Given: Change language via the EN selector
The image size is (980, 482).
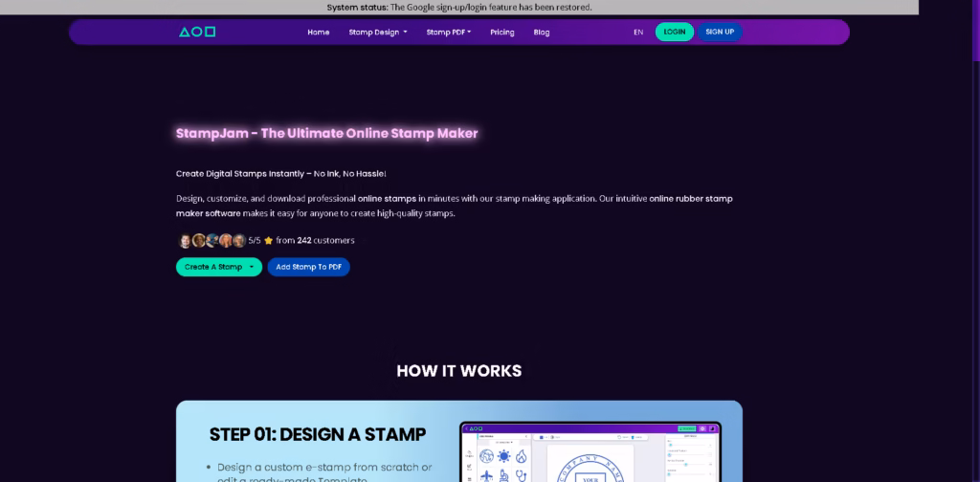Looking at the screenshot, I should click(x=638, y=33).
